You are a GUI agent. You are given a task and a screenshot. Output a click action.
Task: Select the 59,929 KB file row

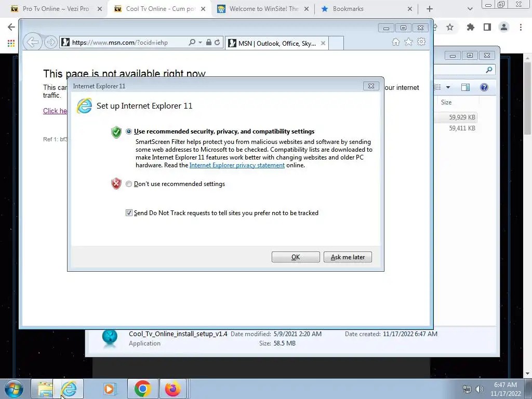coord(456,117)
